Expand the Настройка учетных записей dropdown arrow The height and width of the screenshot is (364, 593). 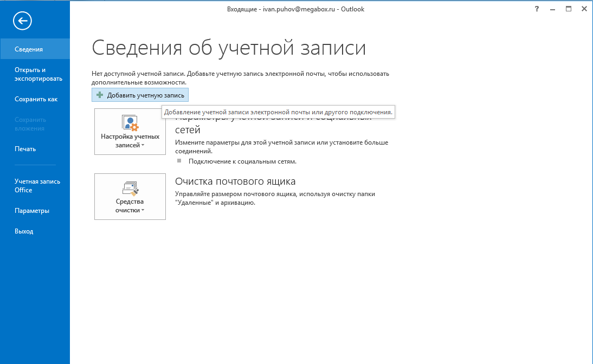point(143,146)
